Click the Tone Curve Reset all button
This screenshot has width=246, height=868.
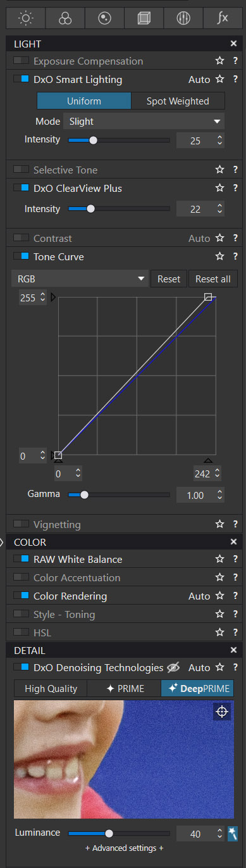213,279
